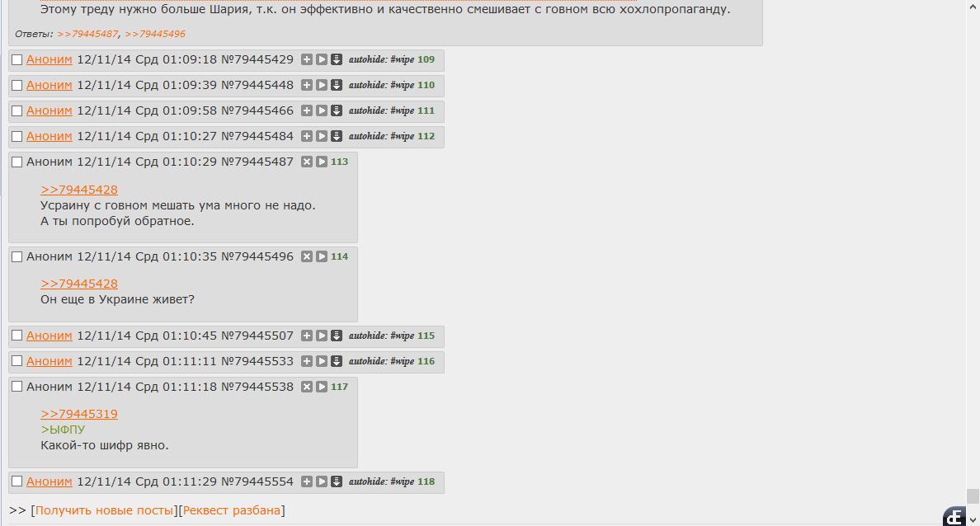Click the reply arrow icon on post №79445448
980x526 pixels.
tap(321, 85)
